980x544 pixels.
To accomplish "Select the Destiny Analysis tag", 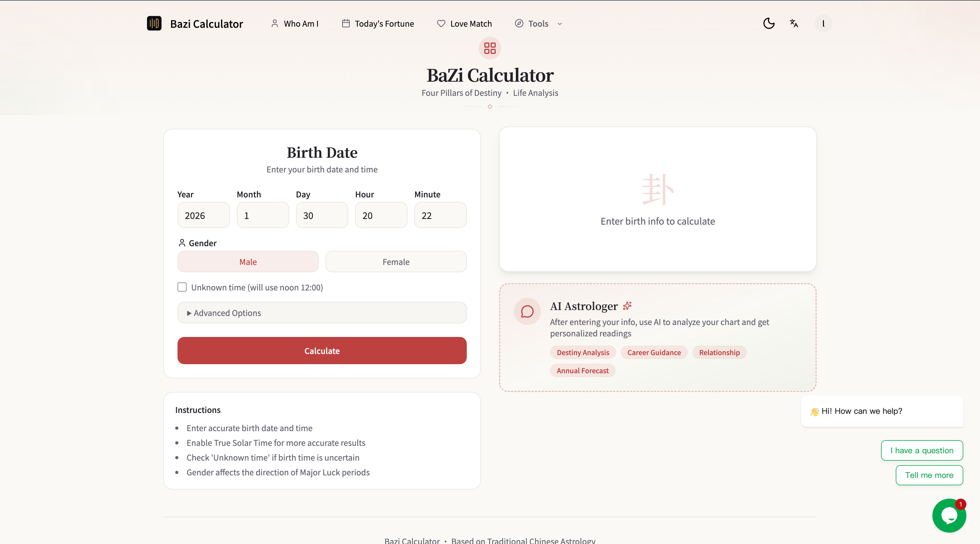I will 582,352.
